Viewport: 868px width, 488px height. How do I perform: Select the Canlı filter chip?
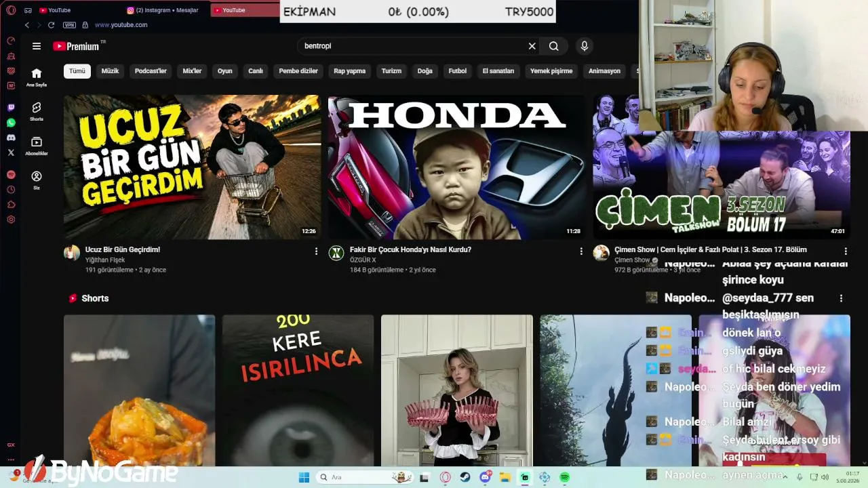point(256,71)
